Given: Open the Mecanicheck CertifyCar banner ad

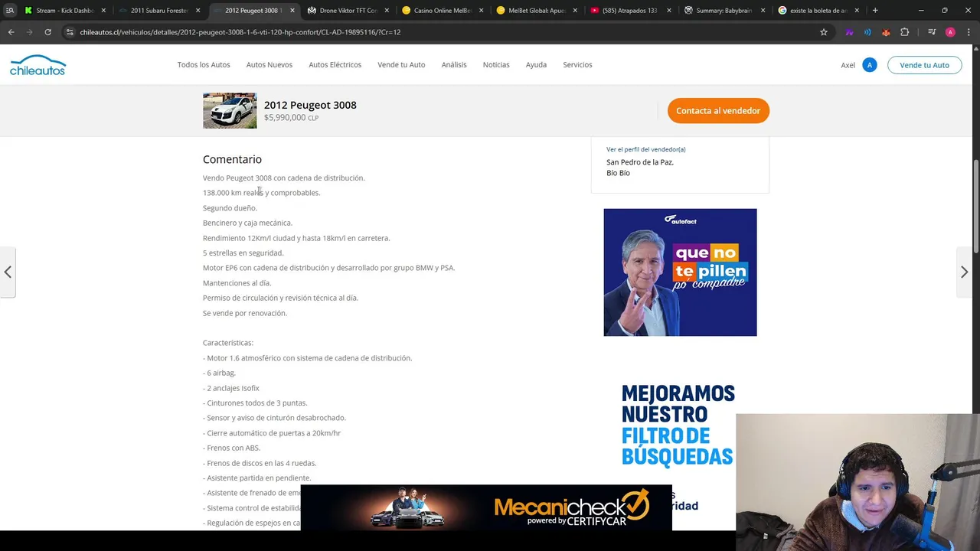Looking at the screenshot, I should point(486,507).
